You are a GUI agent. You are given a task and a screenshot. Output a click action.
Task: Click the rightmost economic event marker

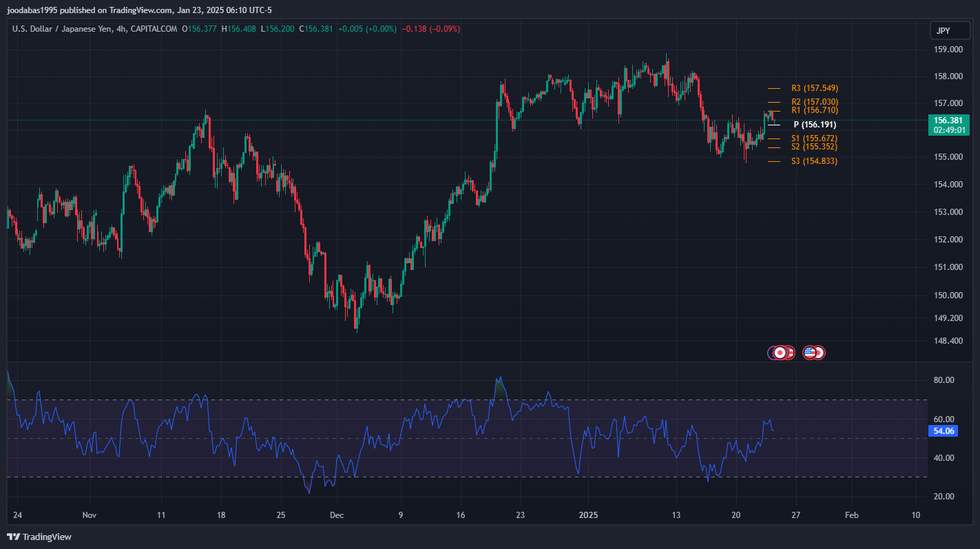pyautogui.click(x=819, y=353)
